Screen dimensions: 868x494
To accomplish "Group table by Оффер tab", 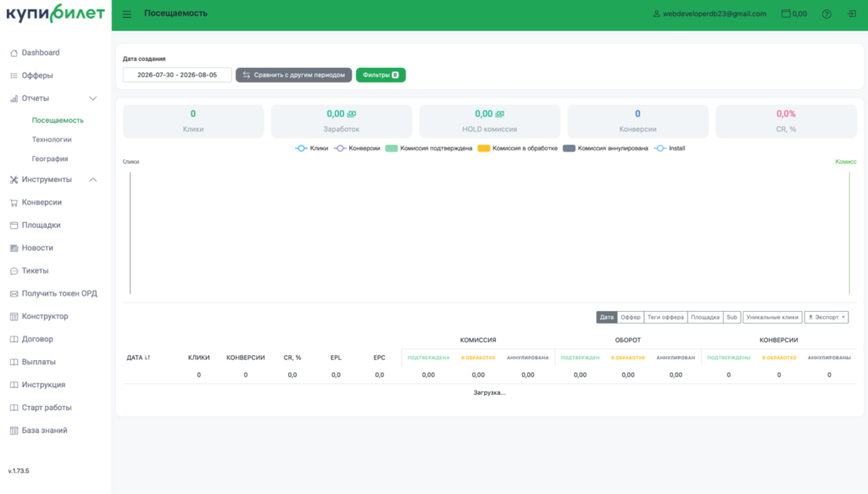I will [x=630, y=318].
